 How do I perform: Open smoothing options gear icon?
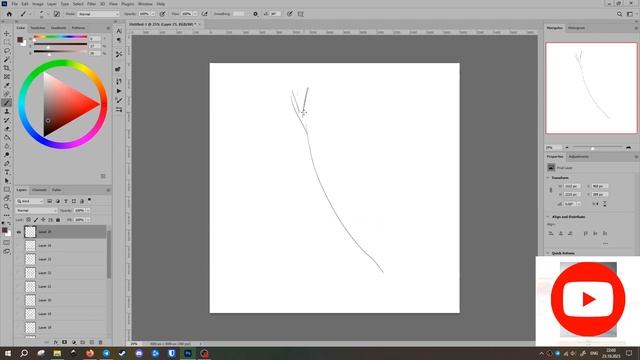[x=256, y=14]
